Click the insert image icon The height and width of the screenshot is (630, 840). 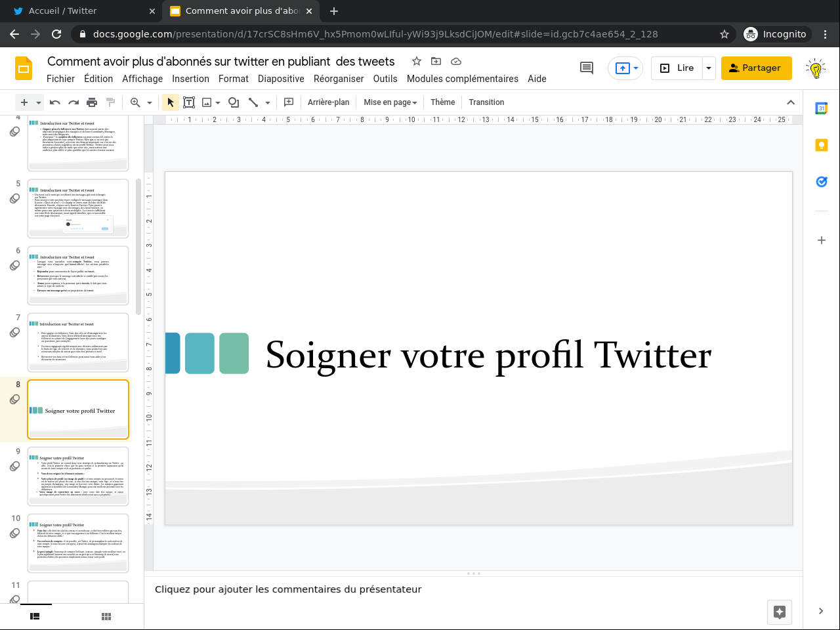207,102
